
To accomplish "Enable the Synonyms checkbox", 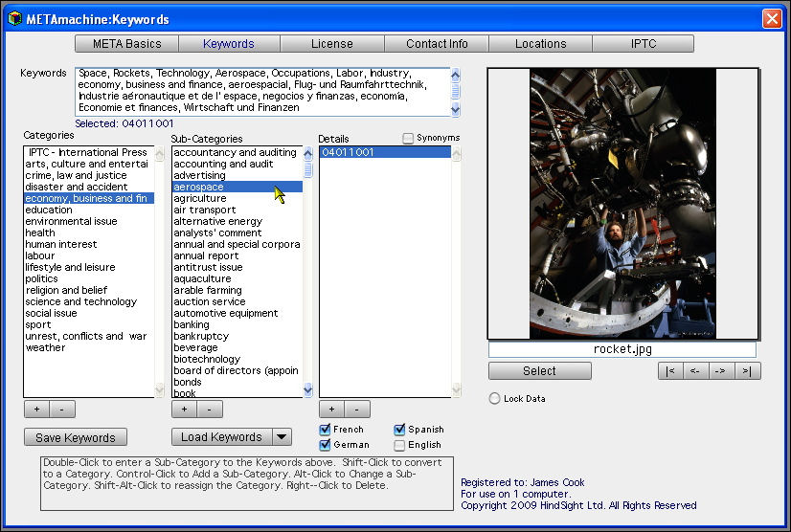I will 408,138.
